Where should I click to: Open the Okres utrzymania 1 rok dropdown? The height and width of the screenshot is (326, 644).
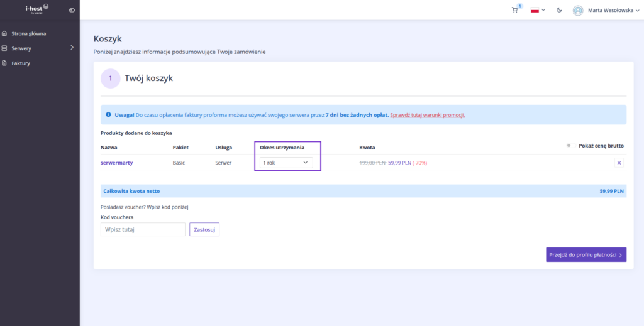(287, 163)
